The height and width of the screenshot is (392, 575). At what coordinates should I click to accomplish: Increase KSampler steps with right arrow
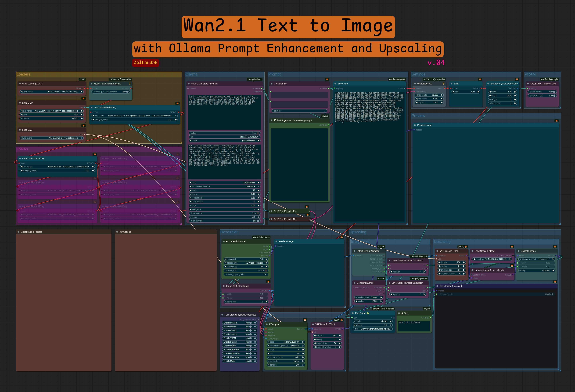[x=303, y=350]
